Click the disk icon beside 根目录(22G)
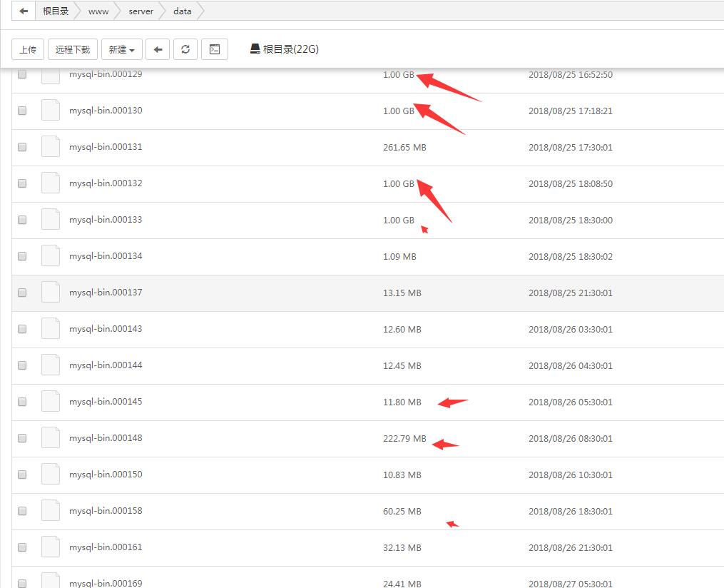This screenshot has height=588, width=724. click(255, 49)
